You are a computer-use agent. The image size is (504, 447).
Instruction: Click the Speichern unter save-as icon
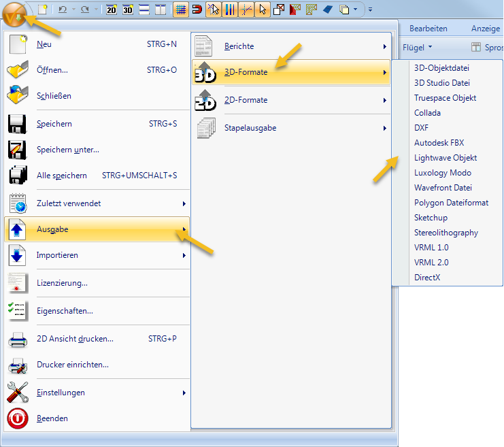pyautogui.click(x=17, y=150)
